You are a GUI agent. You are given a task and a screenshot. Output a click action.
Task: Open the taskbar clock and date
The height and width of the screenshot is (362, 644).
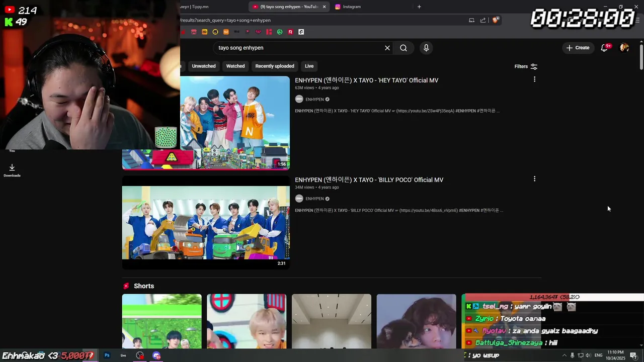pyautogui.click(x=615, y=355)
